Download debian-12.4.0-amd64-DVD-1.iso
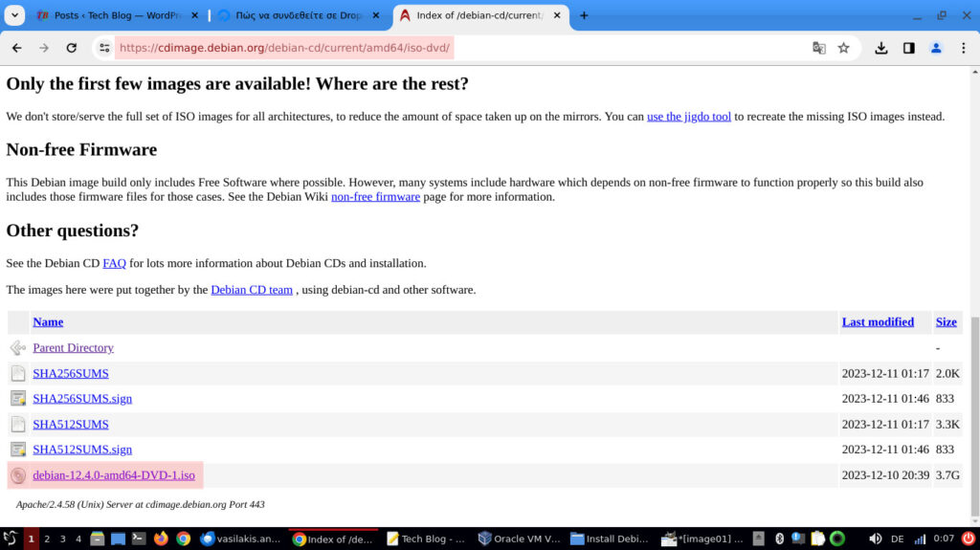This screenshot has height=550, width=980. tap(114, 475)
